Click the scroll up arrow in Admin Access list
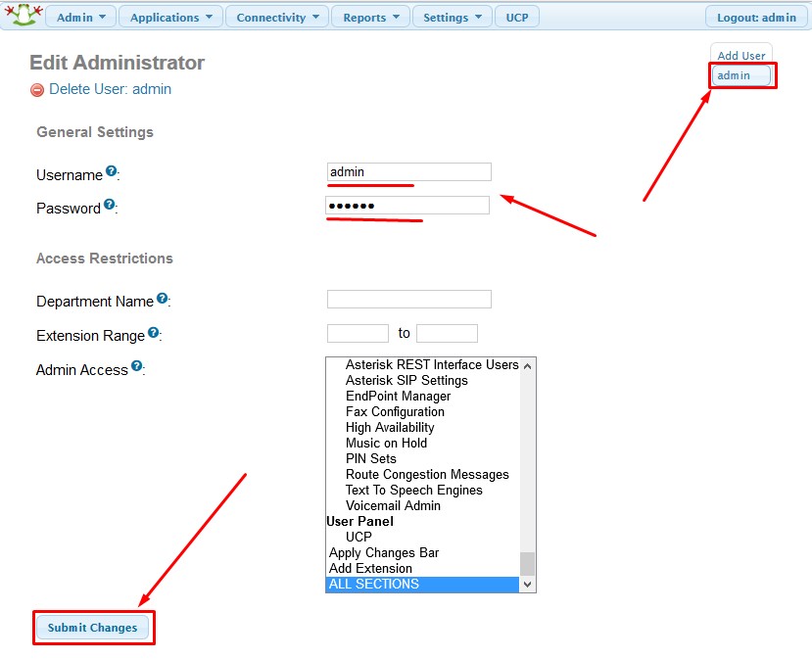Screen dimensions: 812x659 click(x=528, y=365)
